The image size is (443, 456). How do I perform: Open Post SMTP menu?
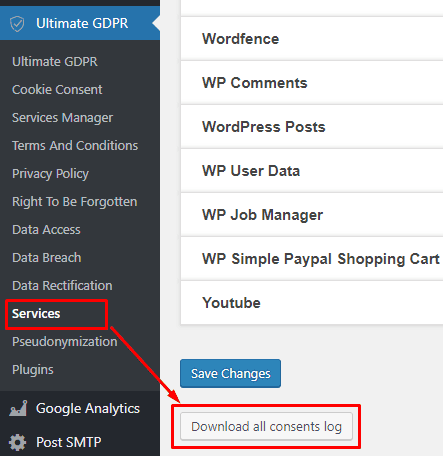click(80, 442)
